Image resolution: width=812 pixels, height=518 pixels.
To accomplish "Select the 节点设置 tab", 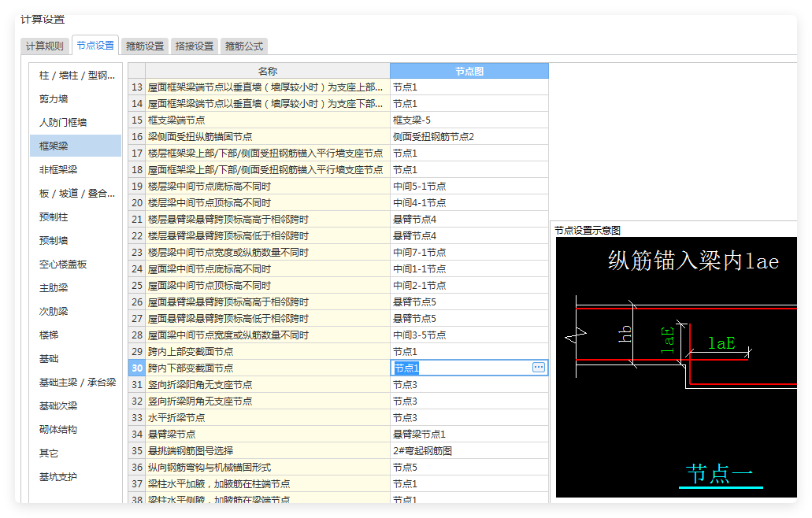I will pyautogui.click(x=95, y=46).
